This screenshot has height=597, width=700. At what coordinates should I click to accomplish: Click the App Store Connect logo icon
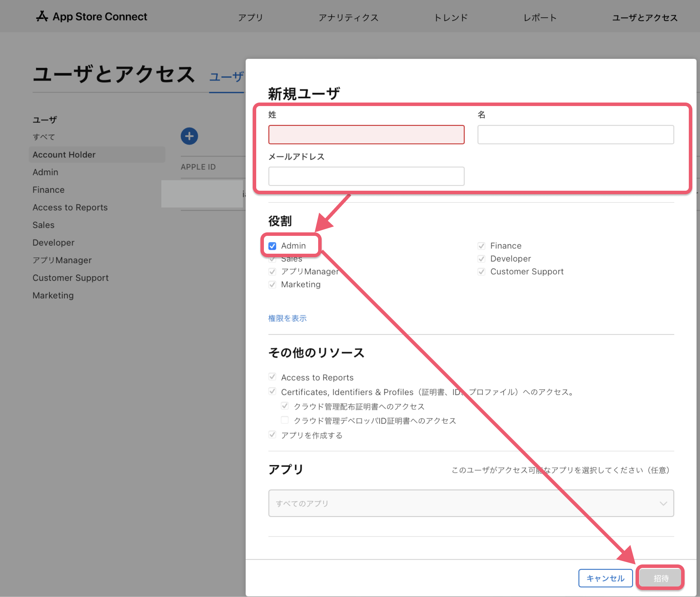pos(42,16)
